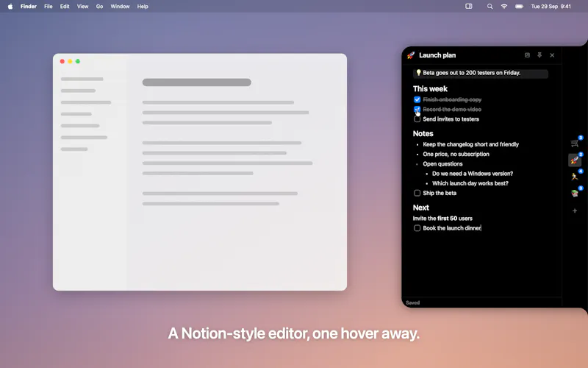Pin the Launch plan panel open

(539, 55)
